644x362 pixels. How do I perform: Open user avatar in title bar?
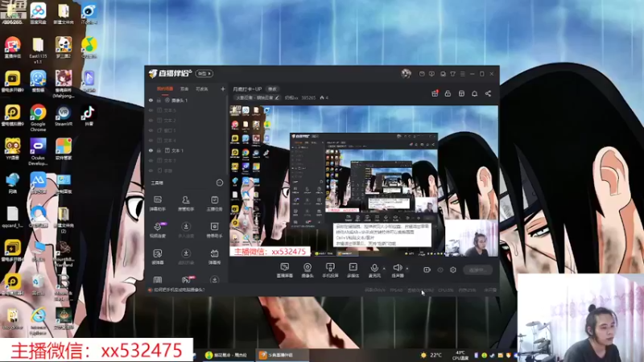(406, 73)
